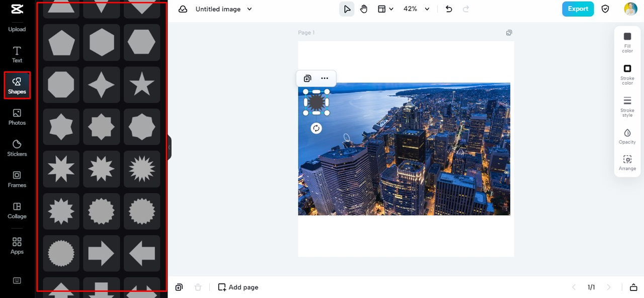Open the Collage panel
The image size is (644, 298).
click(17, 210)
